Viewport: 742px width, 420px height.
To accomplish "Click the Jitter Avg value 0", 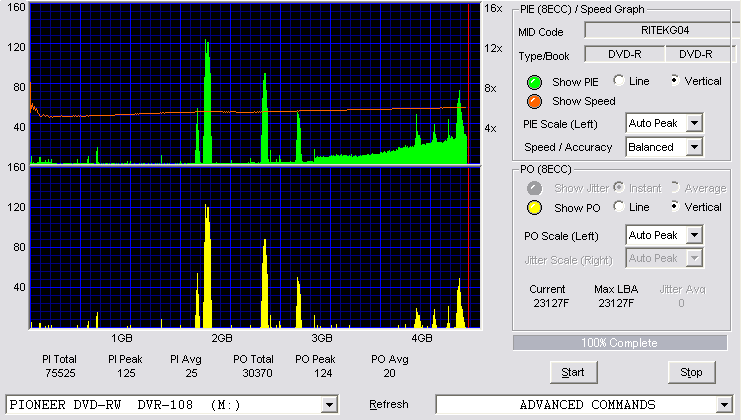I will click(681, 303).
